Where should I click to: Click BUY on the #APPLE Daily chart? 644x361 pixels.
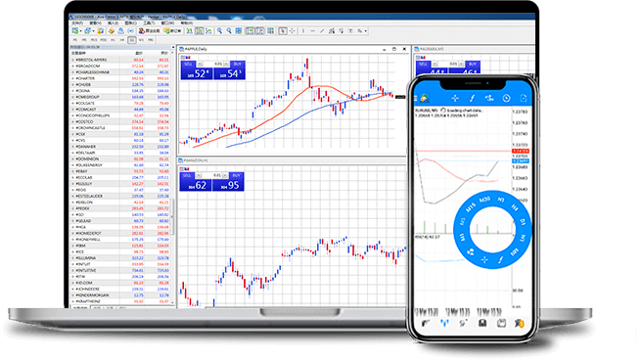[x=237, y=65]
